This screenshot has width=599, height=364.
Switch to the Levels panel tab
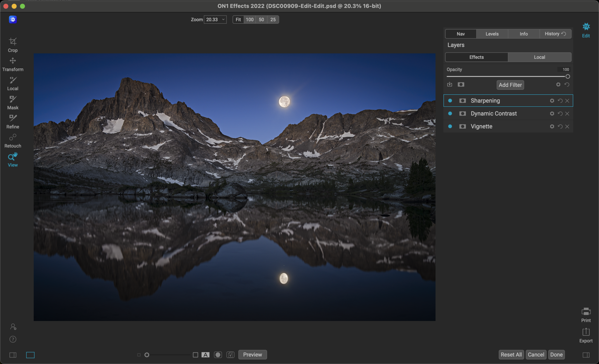tap(492, 33)
